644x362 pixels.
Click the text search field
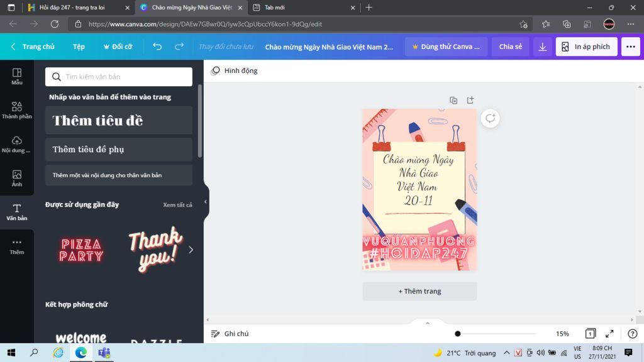tap(119, 77)
